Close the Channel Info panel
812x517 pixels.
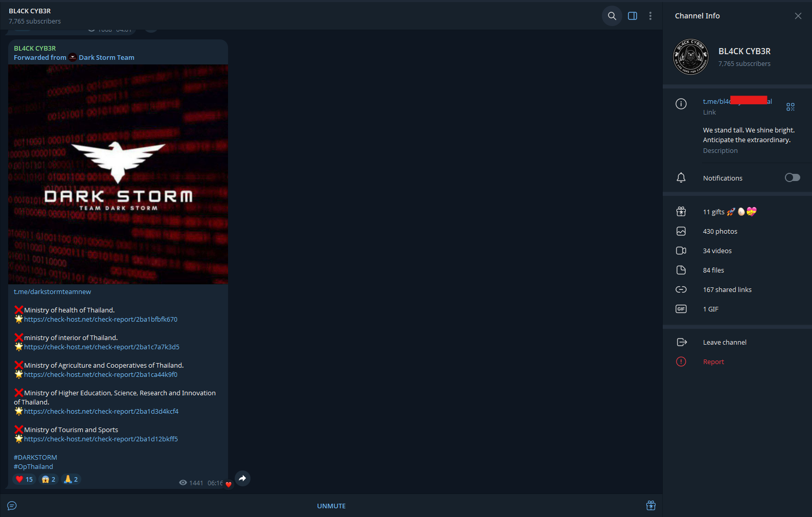point(798,16)
